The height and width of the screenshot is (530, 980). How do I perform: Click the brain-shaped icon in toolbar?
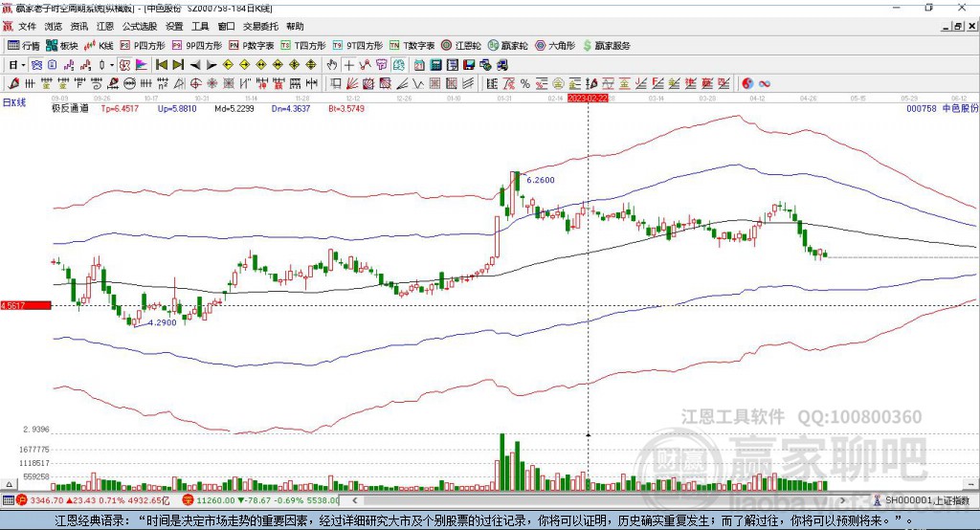click(x=399, y=65)
